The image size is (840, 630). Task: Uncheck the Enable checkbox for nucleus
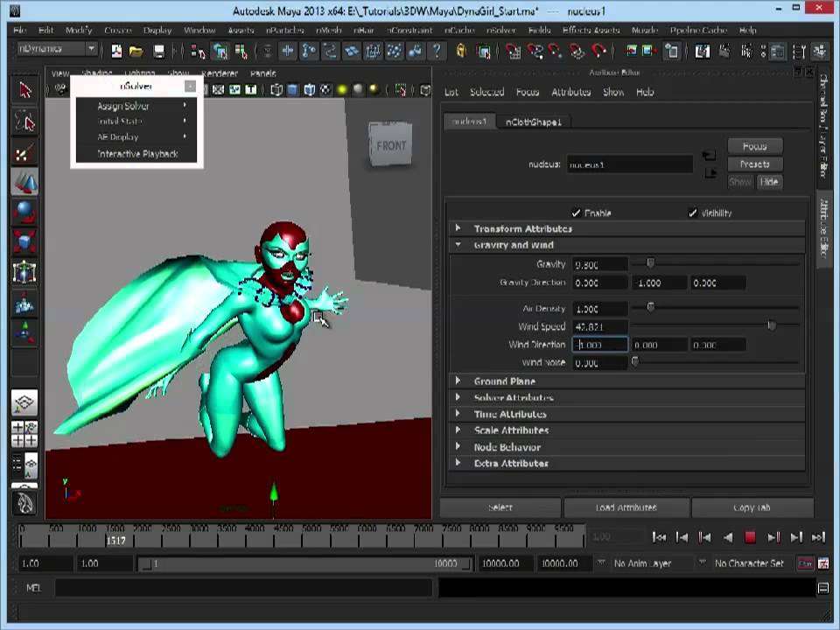pos(576,213)
